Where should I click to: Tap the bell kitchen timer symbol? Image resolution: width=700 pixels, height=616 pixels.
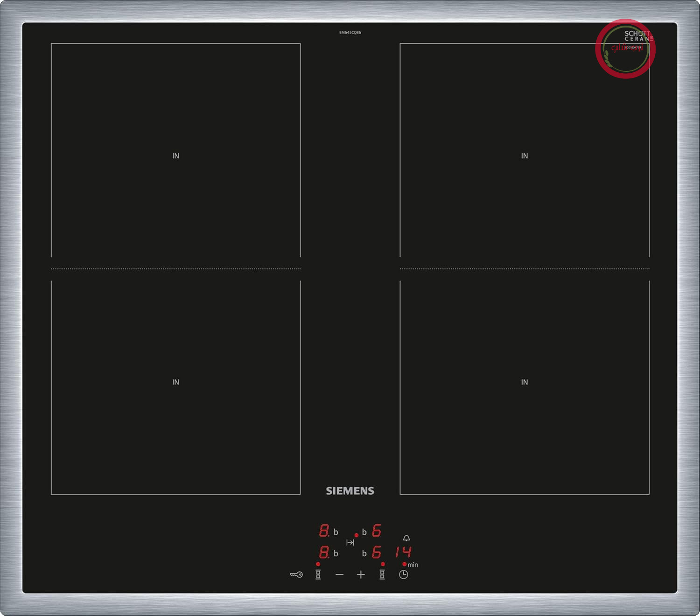pyautogui.click(x=406, y=538)
